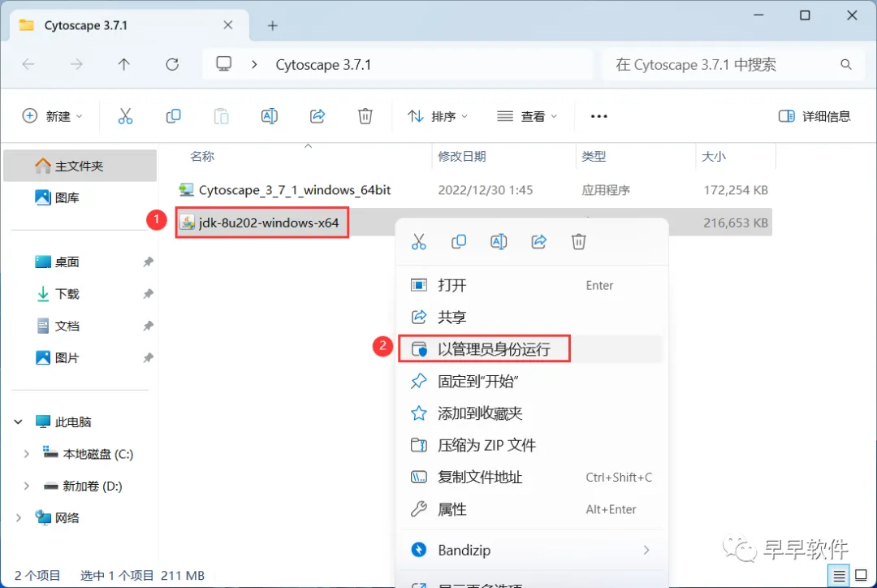Click Cut icon in the context menu

point(418,242)
